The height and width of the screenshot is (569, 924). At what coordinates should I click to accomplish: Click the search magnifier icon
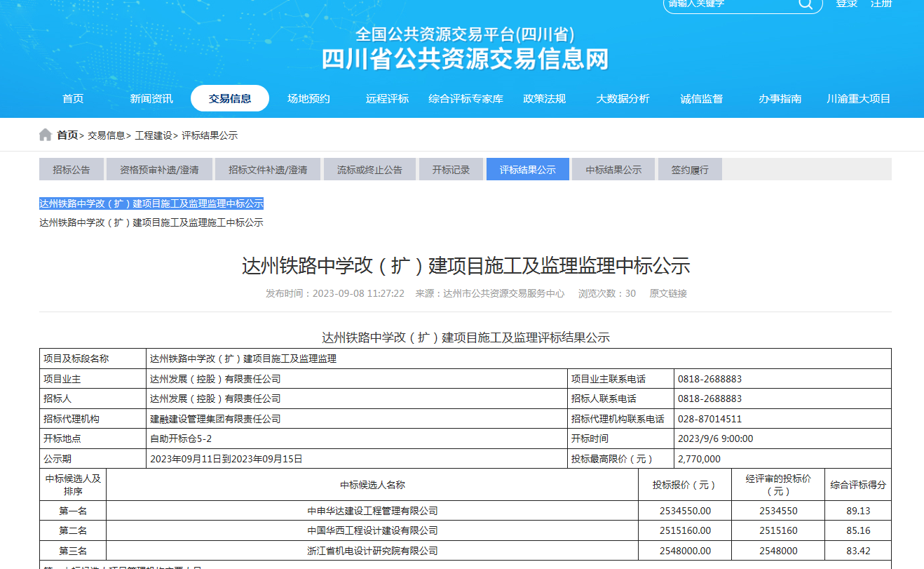(x=805, y=6)
